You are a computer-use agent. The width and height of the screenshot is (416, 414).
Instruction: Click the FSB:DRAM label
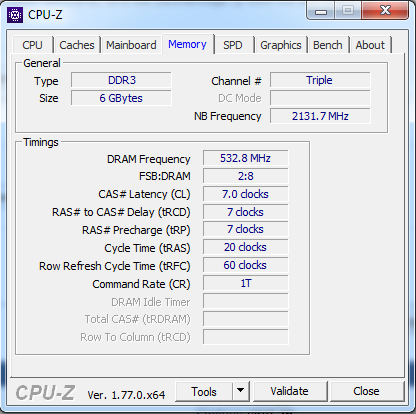pyautogui.click(x=165, y=176)
